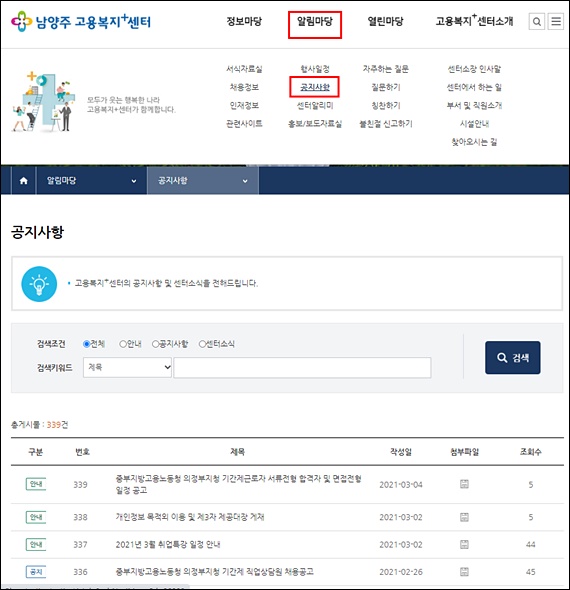Select 서식자료실 submenu item
This screenshot has height=590, width=570.
[x=244, y=69]
